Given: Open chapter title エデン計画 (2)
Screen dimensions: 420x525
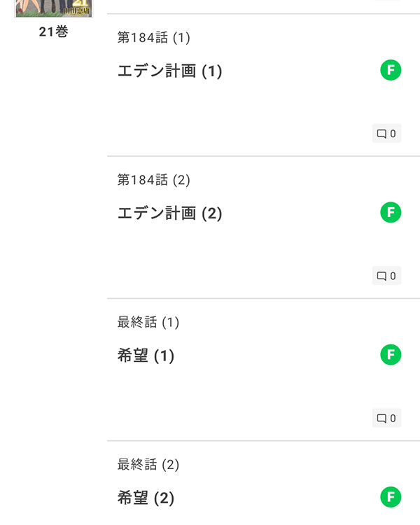Looking at the screenshot, I should coord(169,213).
